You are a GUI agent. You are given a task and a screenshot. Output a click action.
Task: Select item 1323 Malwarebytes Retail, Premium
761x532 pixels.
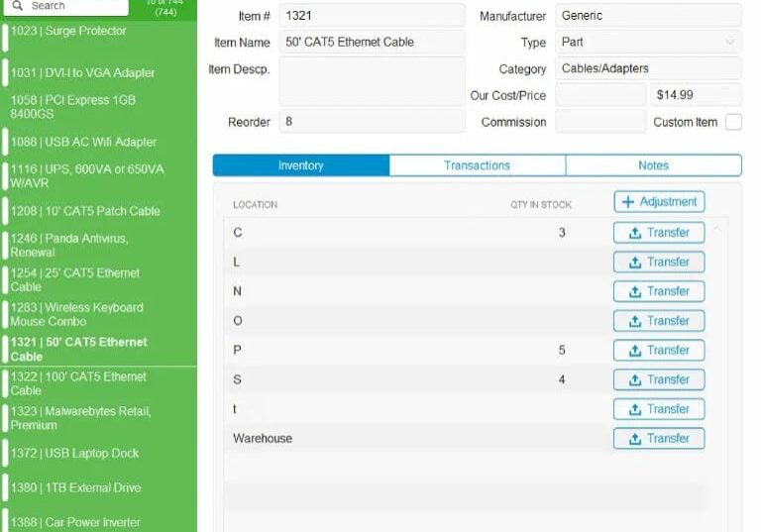[98, 418]
